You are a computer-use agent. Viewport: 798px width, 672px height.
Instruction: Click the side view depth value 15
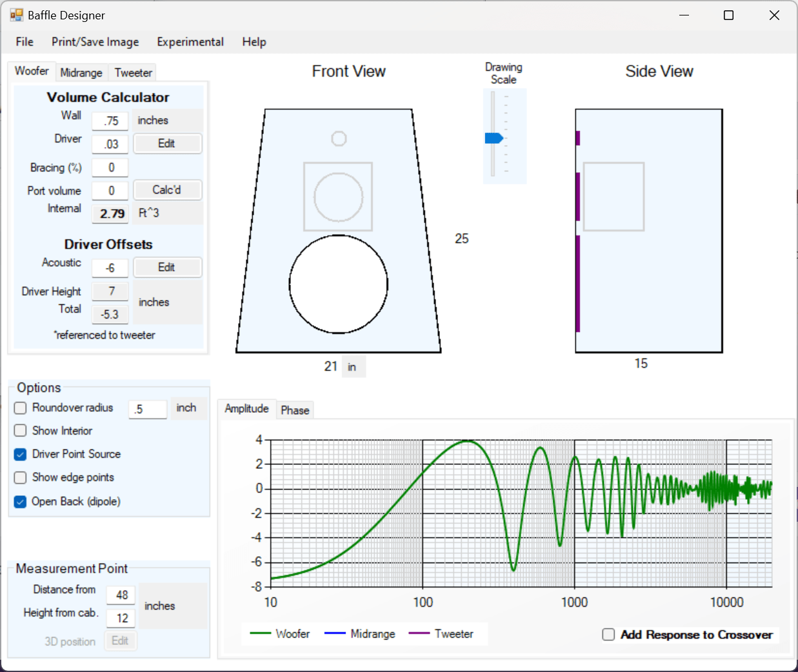tap(641, 364)
